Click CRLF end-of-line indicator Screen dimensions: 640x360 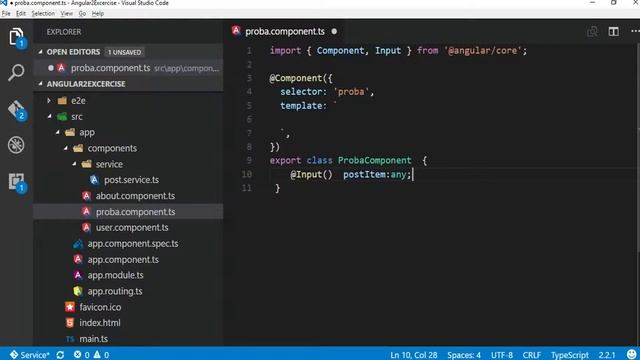click(532, 355)
